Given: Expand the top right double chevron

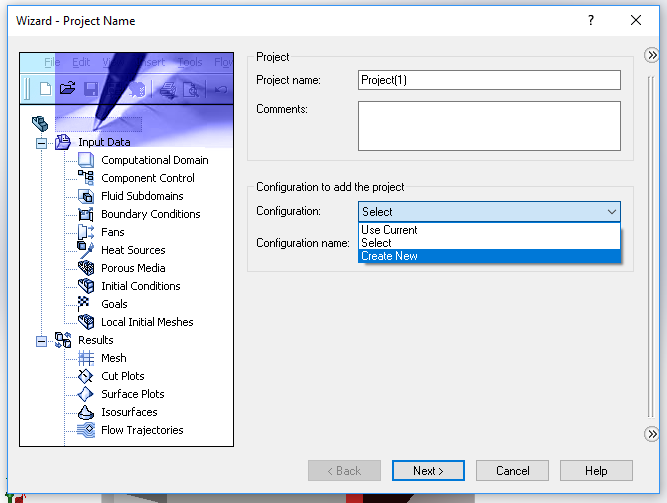Looking at the screenshot, I should point(652,58).
